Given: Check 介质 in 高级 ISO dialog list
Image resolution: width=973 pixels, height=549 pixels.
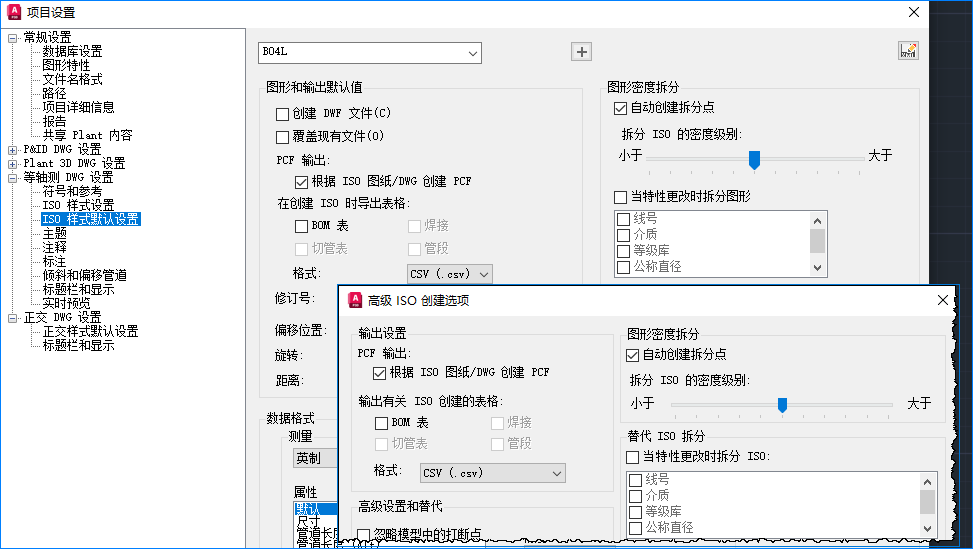Looking at the screenshot, I should pos(635,496).
